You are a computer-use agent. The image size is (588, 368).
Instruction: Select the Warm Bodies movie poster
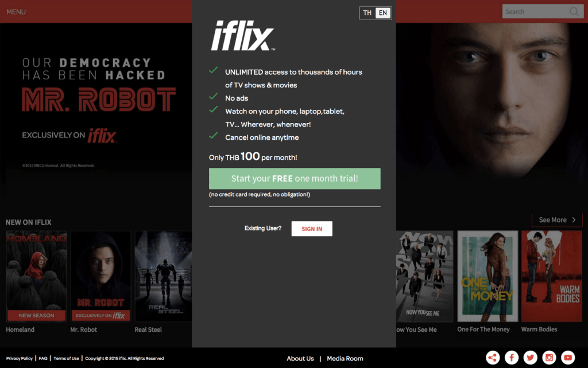[552, 277]
